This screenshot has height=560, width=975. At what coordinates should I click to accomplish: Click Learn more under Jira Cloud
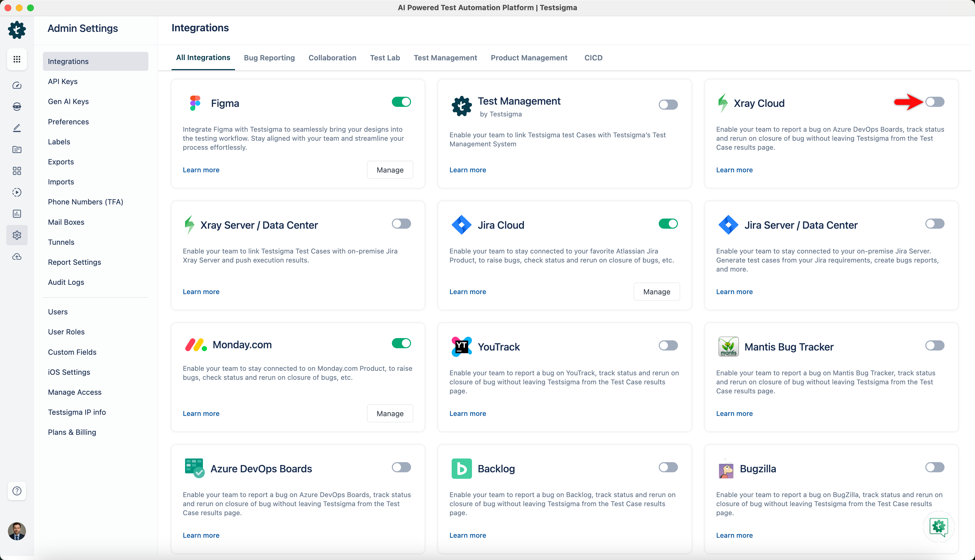point(467,292)
